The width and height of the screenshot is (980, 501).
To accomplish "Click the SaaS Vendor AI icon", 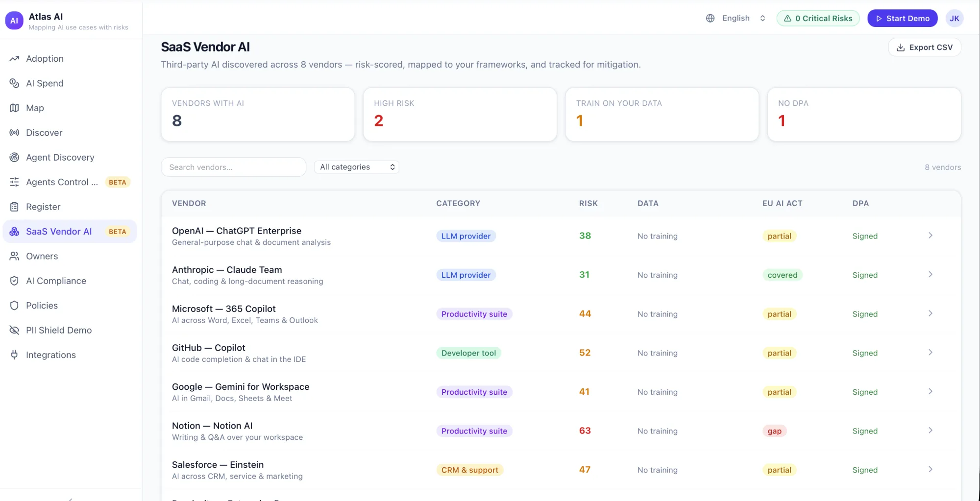I will [14, 232].
